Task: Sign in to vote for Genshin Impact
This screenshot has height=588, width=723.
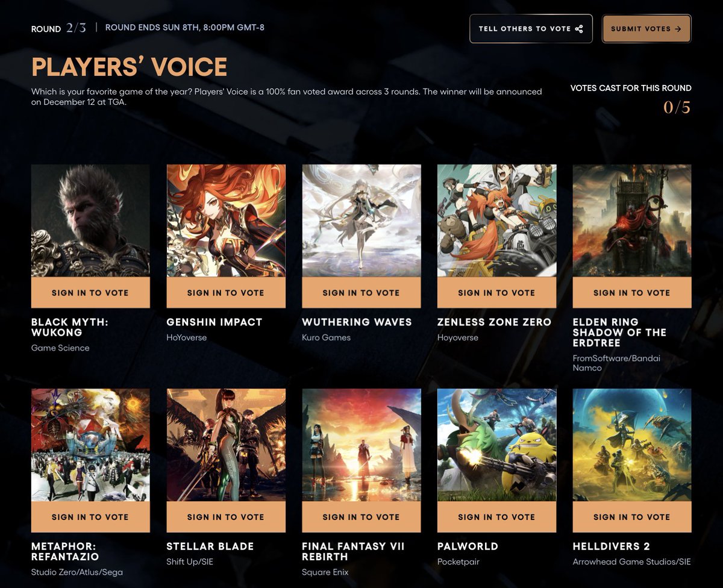Action: pyautogui.click(x=226, y=293)
